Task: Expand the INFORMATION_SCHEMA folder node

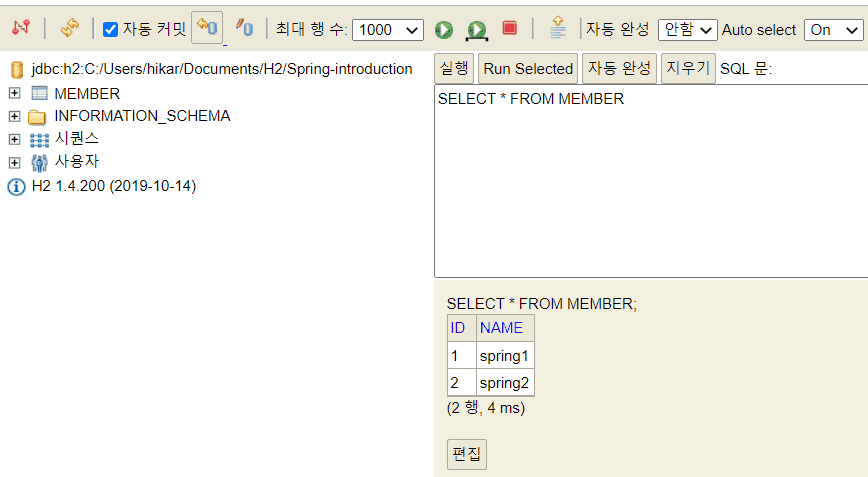Action: [15, 116]
